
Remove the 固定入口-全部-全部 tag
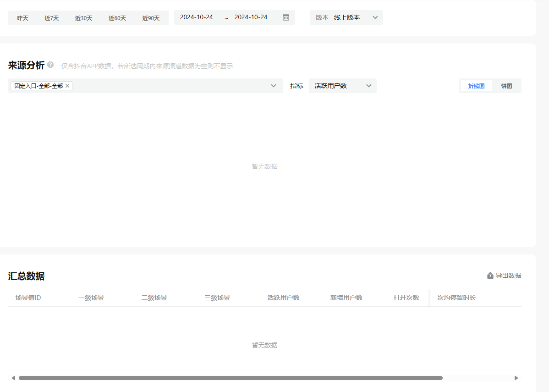(x=67, y=86)
